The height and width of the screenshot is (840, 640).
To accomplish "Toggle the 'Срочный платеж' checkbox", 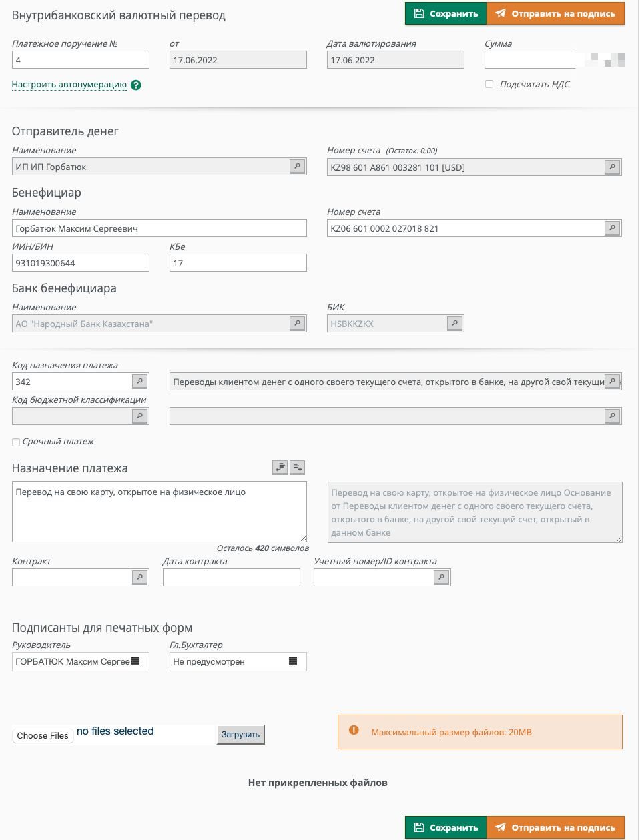I will point(16,442).
